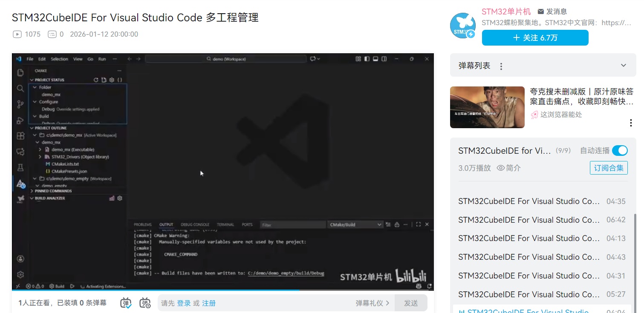The width and height of the screenshot is (644, 313).
Task: Open the 夸克 ad video thumbnail
Action: click(487, 107)
